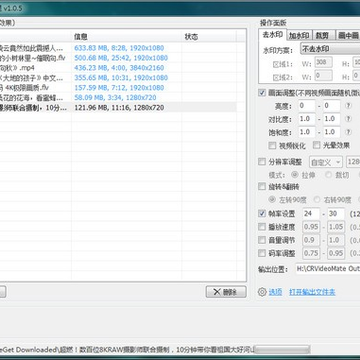Click the 音量调节 field showing 1.0

[336, 240]
